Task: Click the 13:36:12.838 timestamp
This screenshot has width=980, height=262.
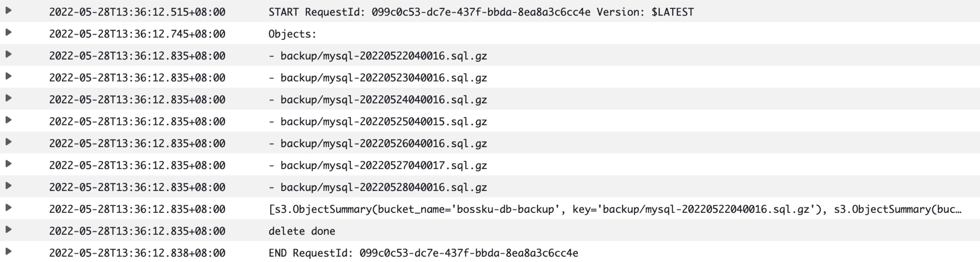Action: coord(137,253)
